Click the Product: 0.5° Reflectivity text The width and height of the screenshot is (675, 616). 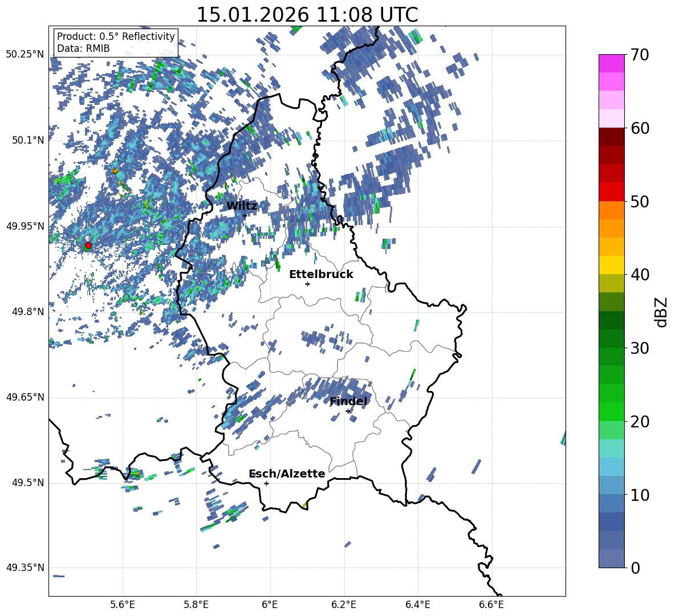pyautogui.click(x=116, y=36)
